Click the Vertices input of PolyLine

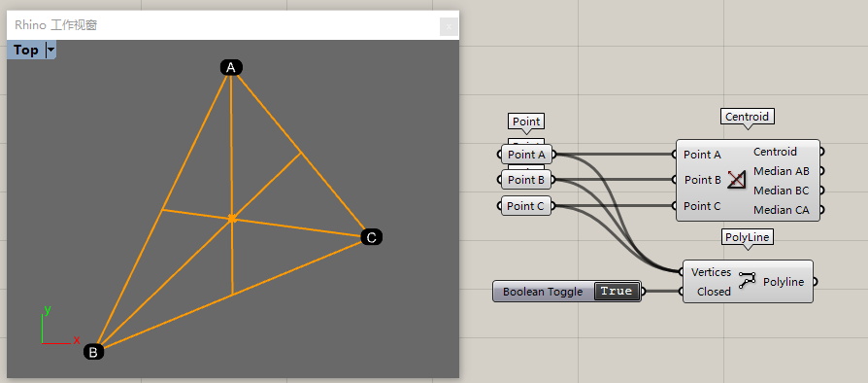pos(712,272)
